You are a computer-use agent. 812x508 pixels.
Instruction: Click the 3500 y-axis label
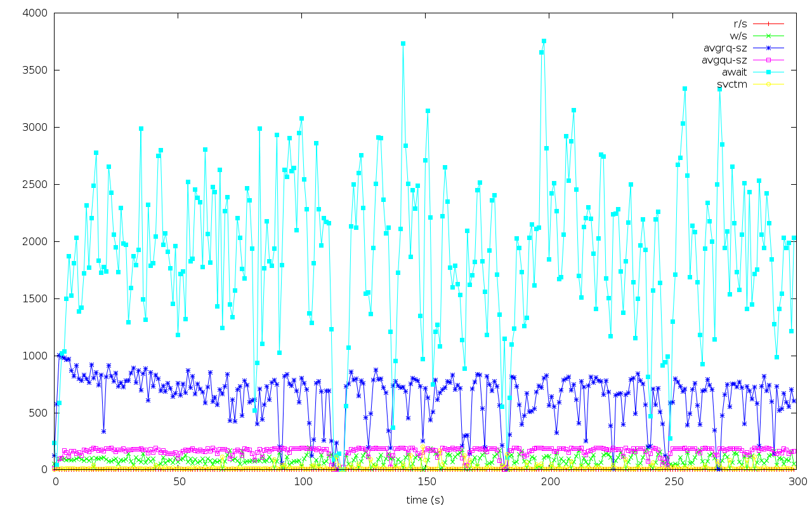pos(36,70)
